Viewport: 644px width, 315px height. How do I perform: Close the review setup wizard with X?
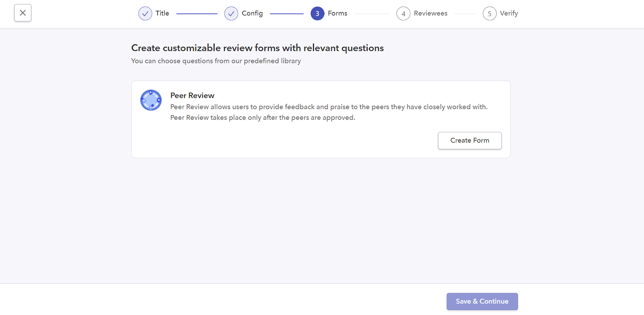coord(23,13)
